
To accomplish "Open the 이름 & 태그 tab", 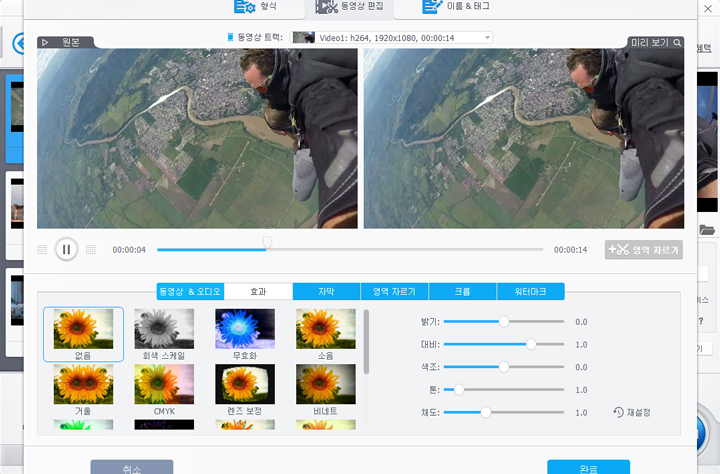I will pyautogui.click(x=456, y=6).
